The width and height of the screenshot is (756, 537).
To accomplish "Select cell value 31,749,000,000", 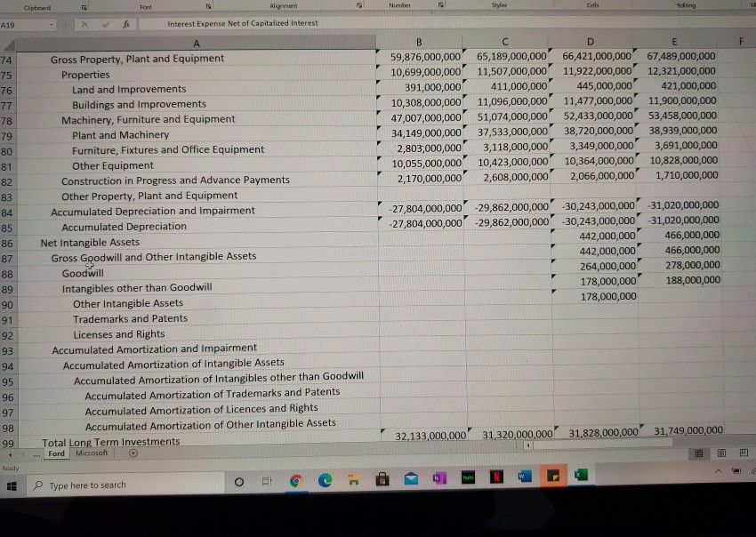I will pyautogui.click(x=688, y=430).
